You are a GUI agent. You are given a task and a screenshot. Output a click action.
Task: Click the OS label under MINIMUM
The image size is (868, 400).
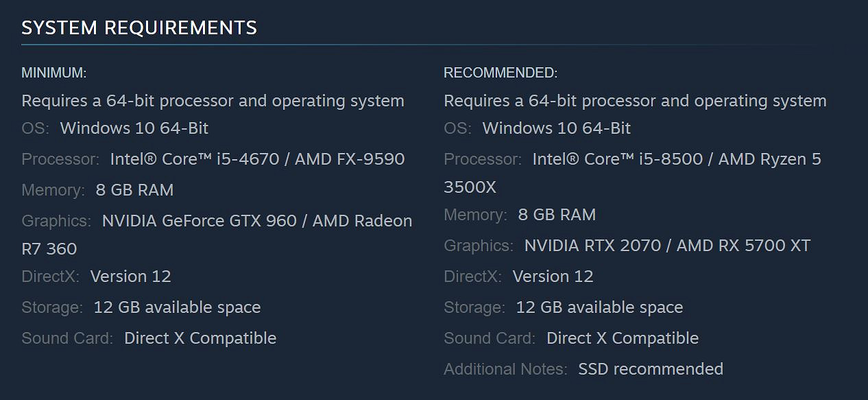pyautogui.click(x=35, y=128)
